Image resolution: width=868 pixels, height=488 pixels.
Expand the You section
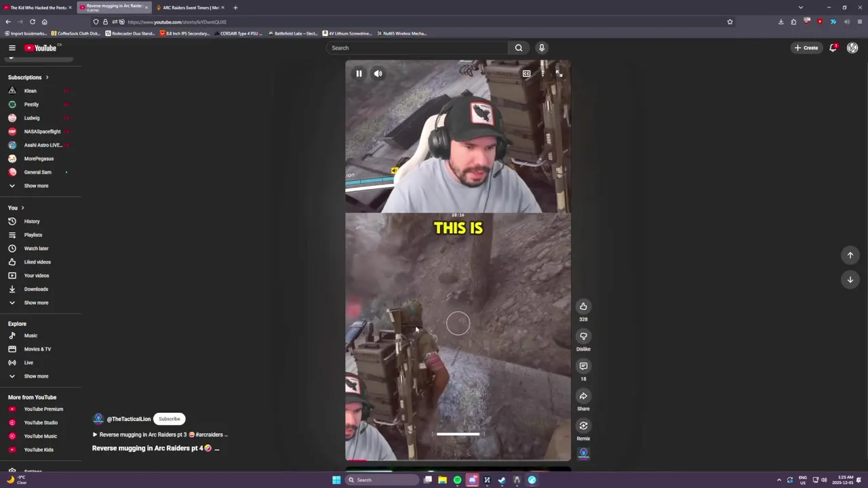tap(16, 207)
